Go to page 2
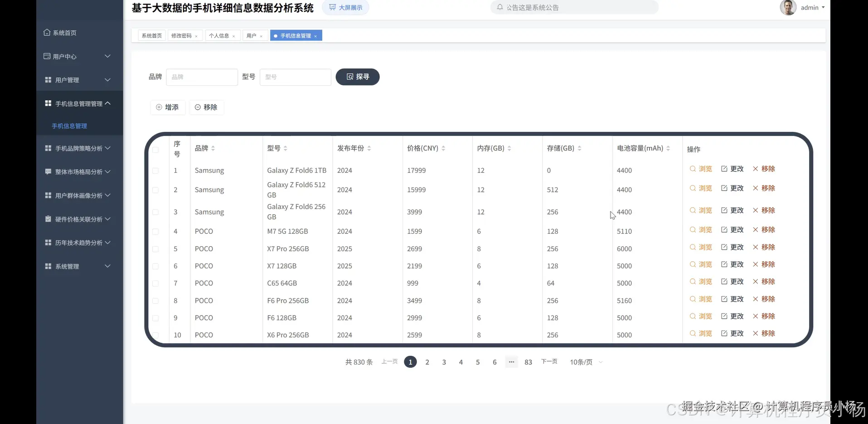 pyautogui.click(x=427, y=362)
